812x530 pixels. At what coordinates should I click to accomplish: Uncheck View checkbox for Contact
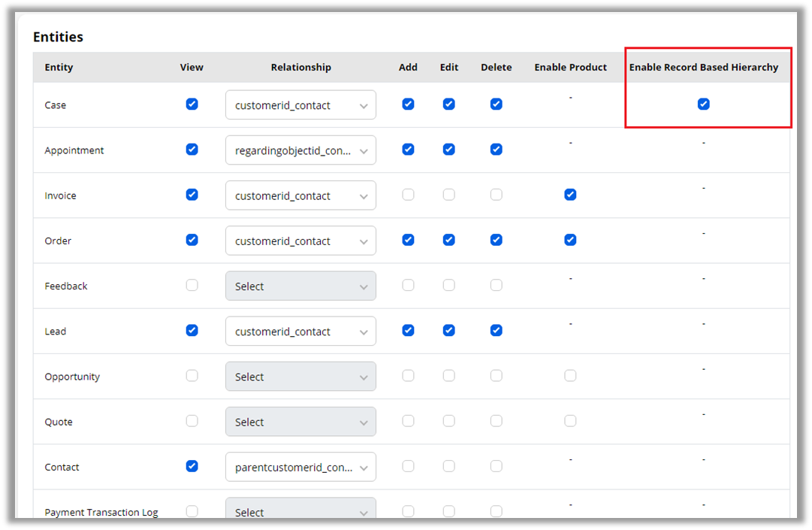coord(192,466)
